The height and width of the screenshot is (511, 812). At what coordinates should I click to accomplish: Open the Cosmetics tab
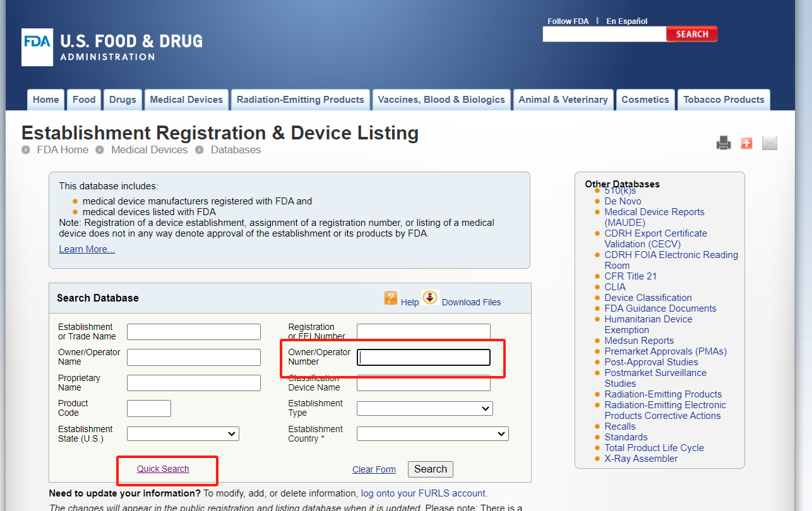[x=645, y=100]
